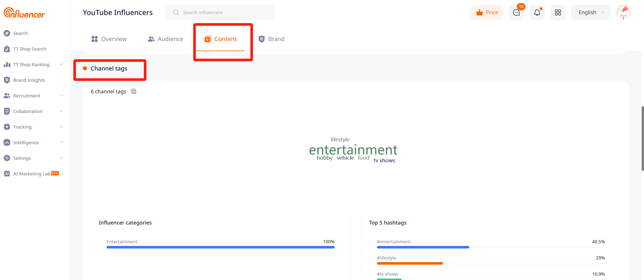The image size is (644, 280).
Task: Open the notifications bell
Action: (537, 12)
